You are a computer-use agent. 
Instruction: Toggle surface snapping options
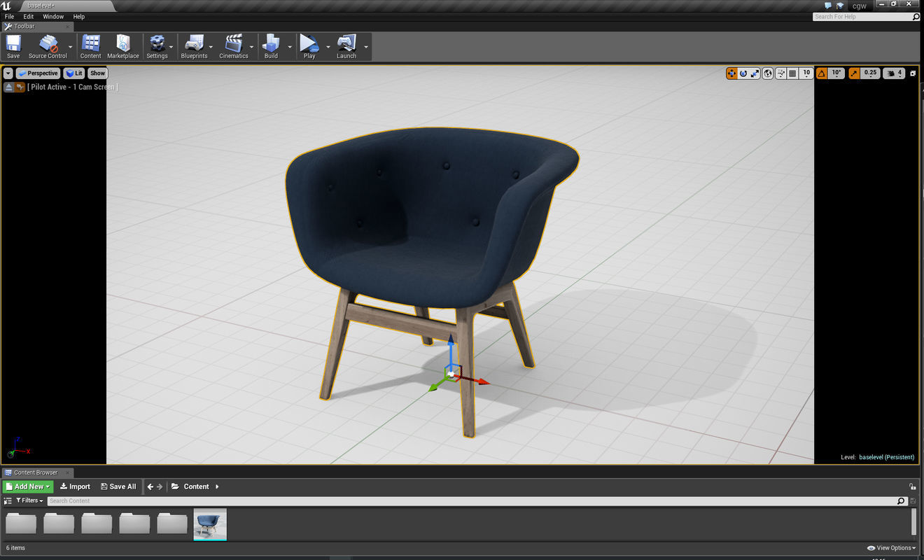(x=780, y=73)
